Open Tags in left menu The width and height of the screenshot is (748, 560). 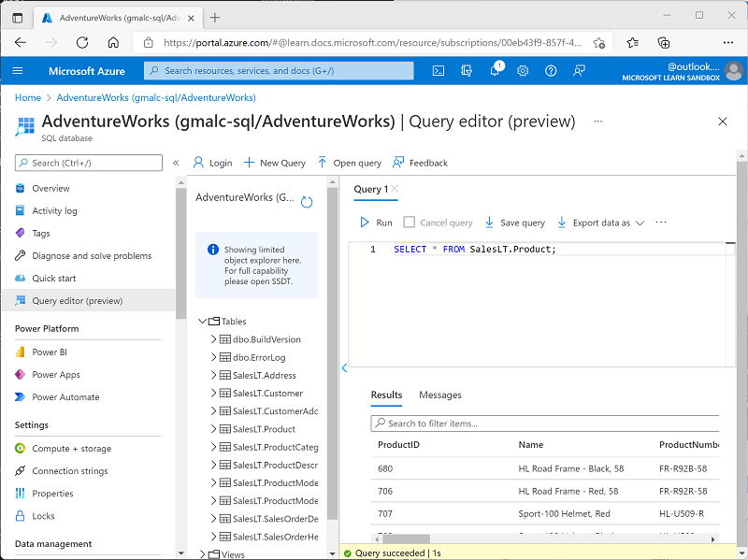[x=41, y=233]
